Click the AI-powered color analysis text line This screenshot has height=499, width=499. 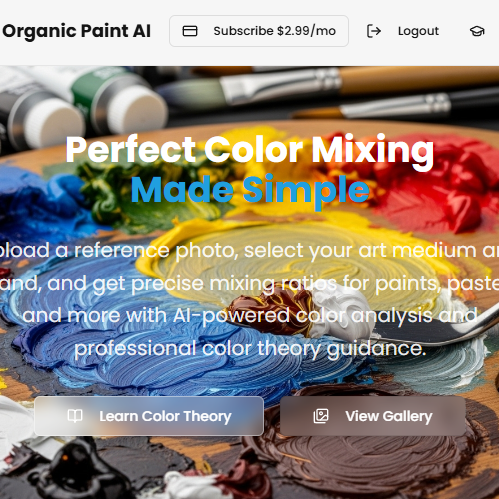click(250, 315)
